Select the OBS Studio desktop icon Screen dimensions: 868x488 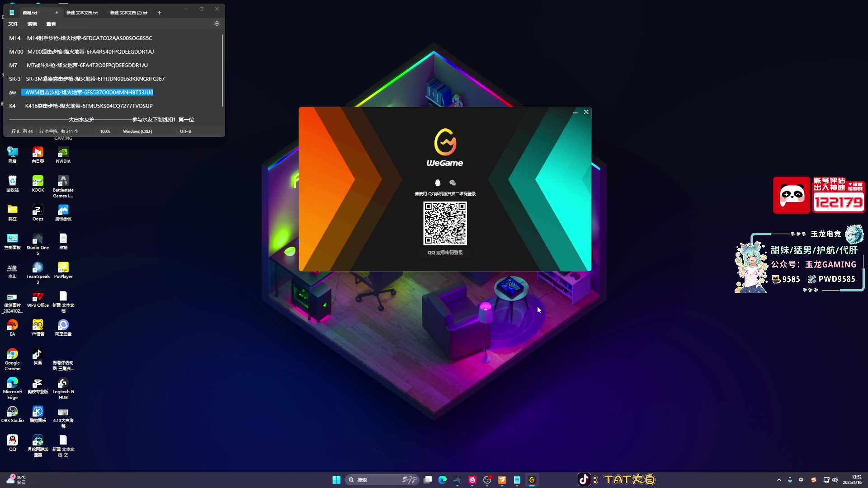coord(13,415)
